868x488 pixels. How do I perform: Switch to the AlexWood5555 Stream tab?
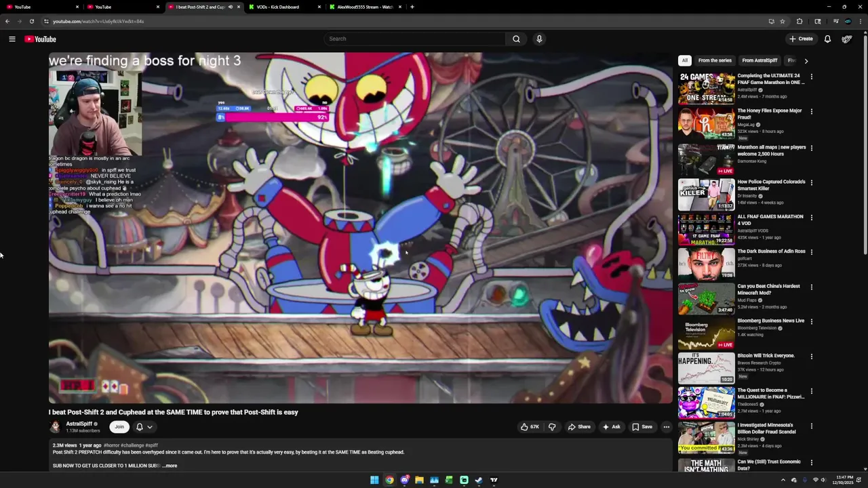click(x=364, y=7)
